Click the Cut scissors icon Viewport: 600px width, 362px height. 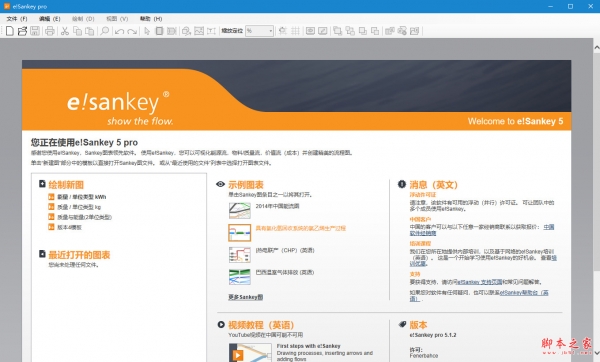click(x=65, y=31)
